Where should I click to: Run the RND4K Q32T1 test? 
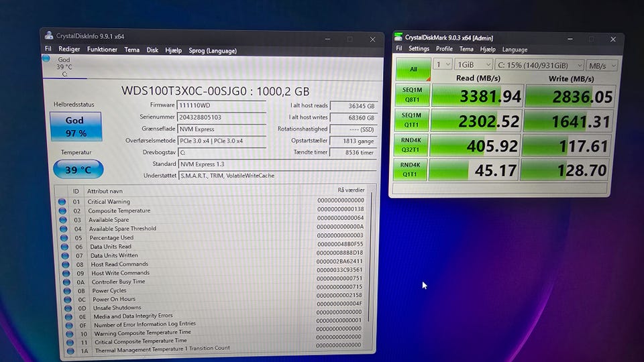411,145
